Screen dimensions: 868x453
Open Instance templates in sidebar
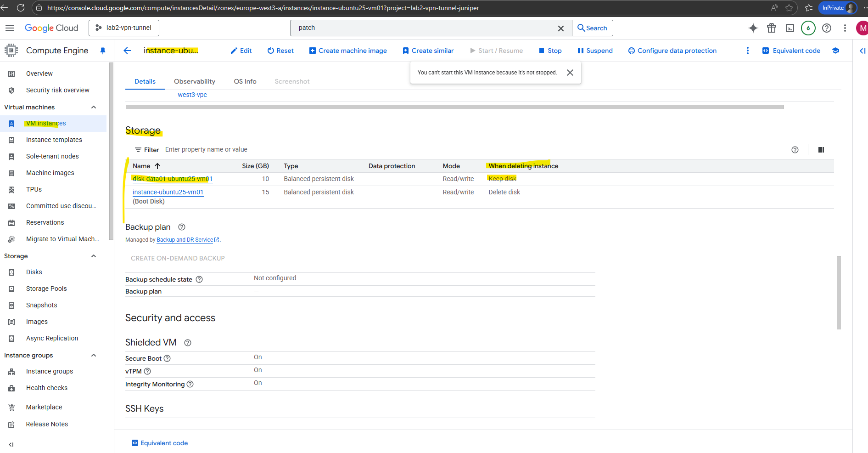pyautogui.click(x=53, y=140)
